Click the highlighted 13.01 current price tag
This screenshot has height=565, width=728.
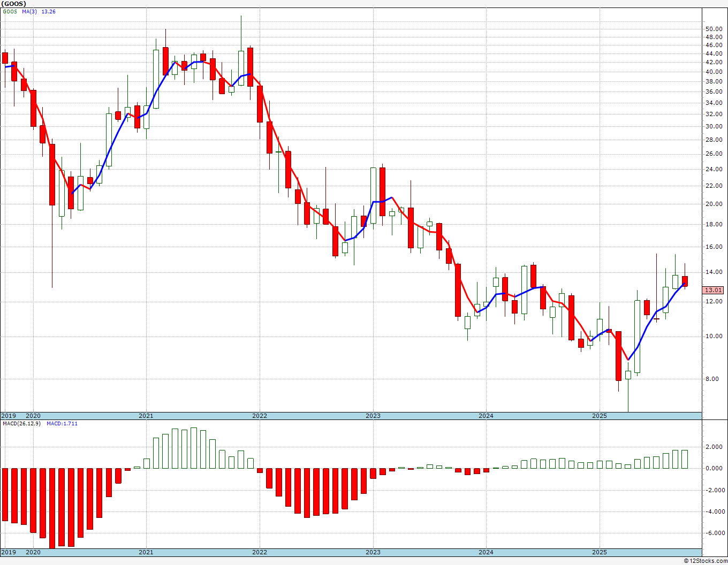713,290
